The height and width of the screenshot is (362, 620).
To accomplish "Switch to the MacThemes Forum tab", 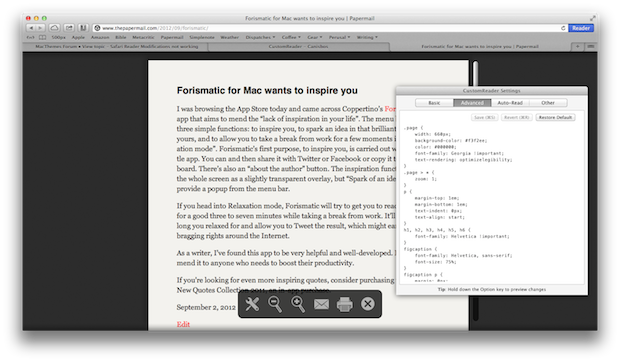I will (116, 47).
